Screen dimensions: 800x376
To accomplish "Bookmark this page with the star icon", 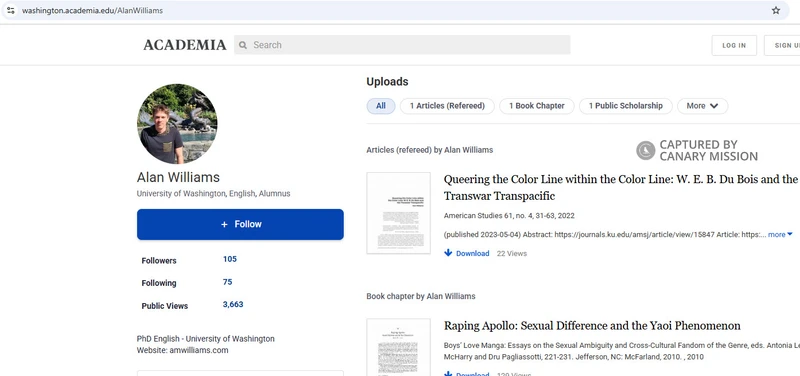I will (x=776, y=10).
